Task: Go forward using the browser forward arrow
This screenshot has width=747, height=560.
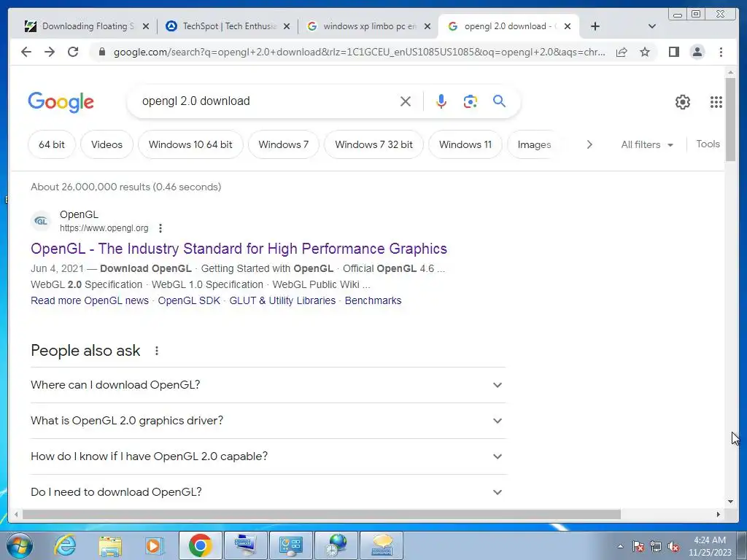Action: [x=50, y=52]
